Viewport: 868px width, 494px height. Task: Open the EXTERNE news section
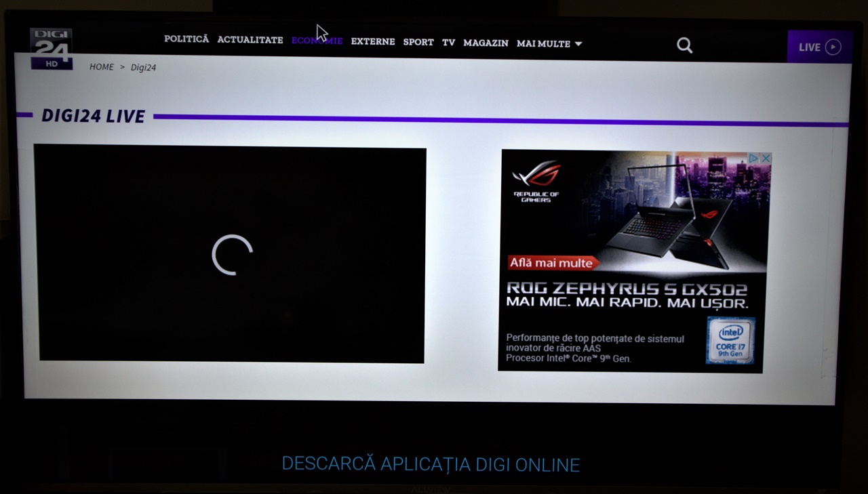click(x=372, y=41)
